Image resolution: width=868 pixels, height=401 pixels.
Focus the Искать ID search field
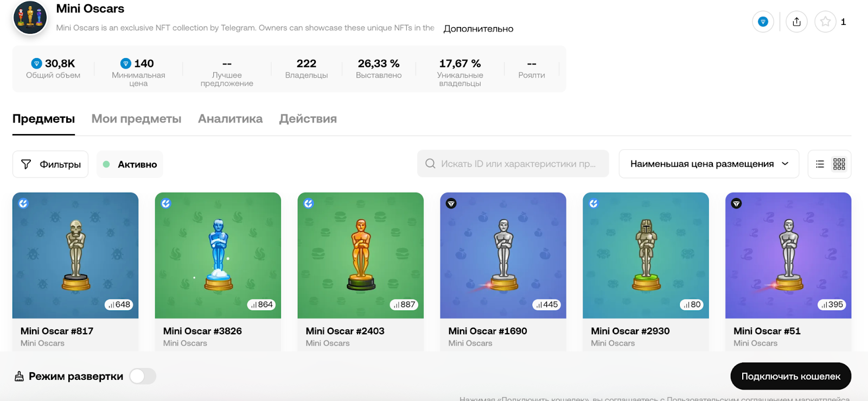point(513,163)
